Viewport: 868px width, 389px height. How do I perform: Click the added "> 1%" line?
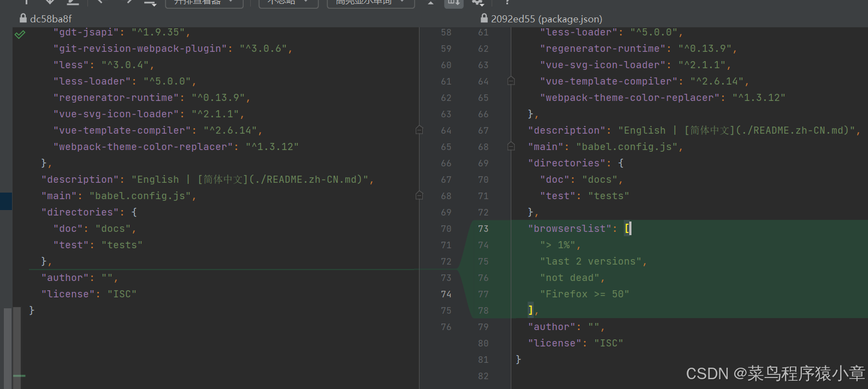click(x=560, y=245)
